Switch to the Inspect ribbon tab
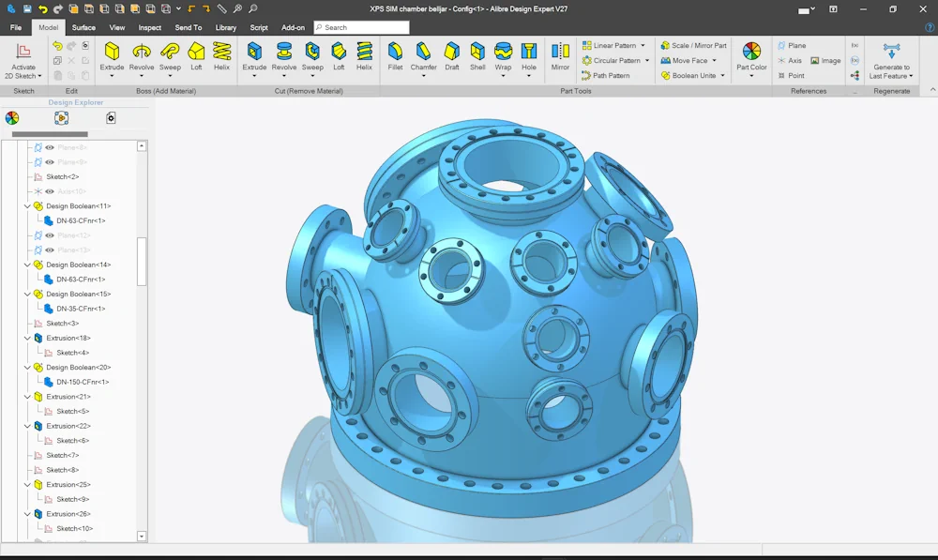 click(149, 27)
